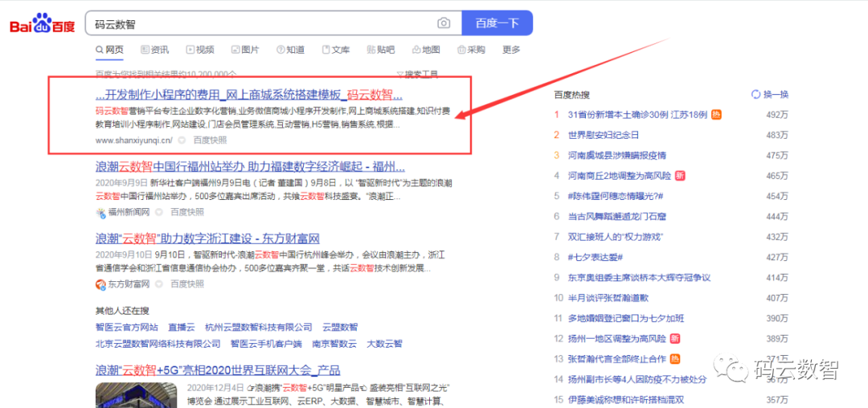This screenshot has height=408, width=868.
Task: Open the 码云数智 小程序 result title
Action: coord(249,94)
